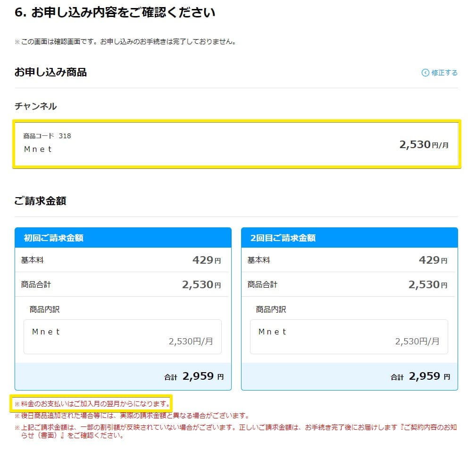This screenshot has height=450, width=476.
Task: Click the 2回目ご請求金額 header
Action: (x=283, y=238)
